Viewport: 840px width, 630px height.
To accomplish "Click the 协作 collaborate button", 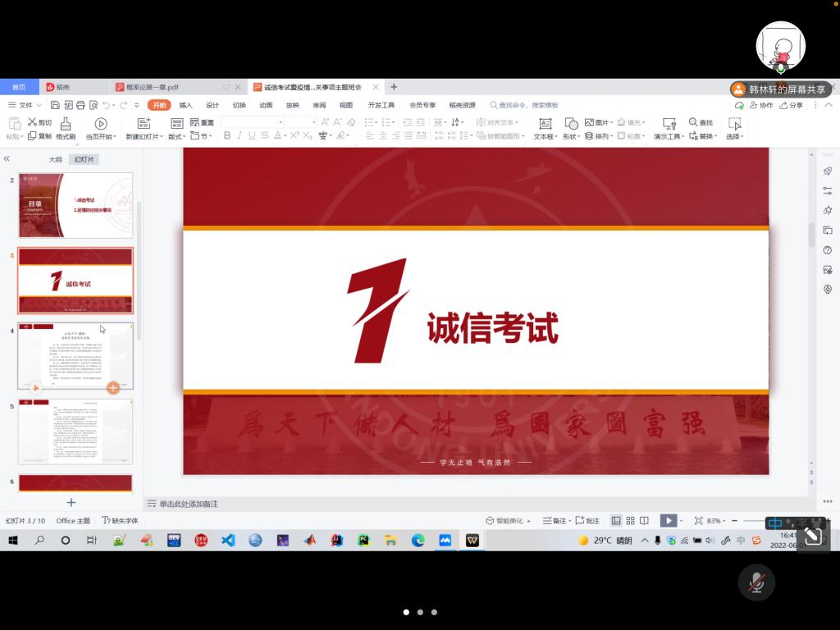I will click(x=761, y=105).
